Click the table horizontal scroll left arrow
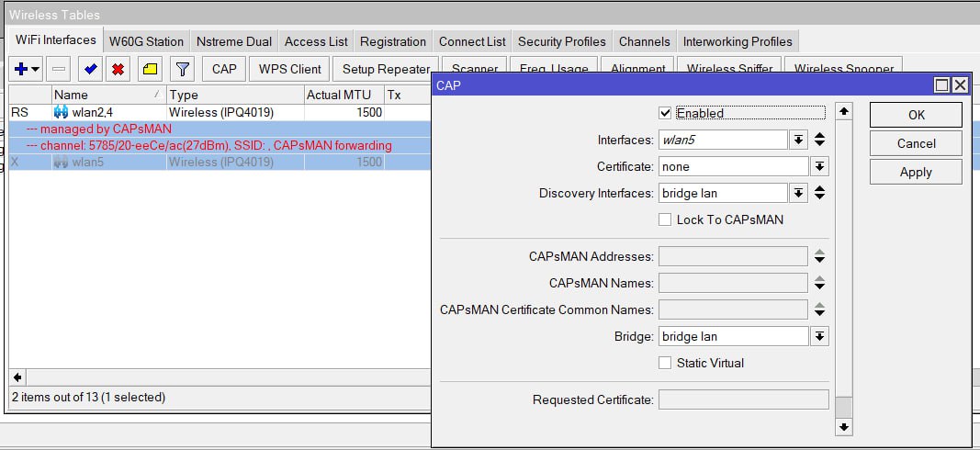This screenshot has width=980, height=450. tap(17, 377)
